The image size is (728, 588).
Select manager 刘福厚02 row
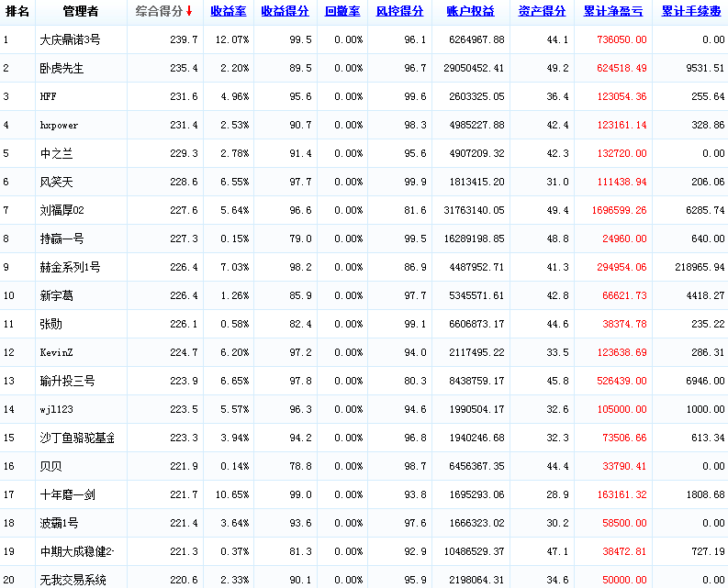(x=62, y=211)
